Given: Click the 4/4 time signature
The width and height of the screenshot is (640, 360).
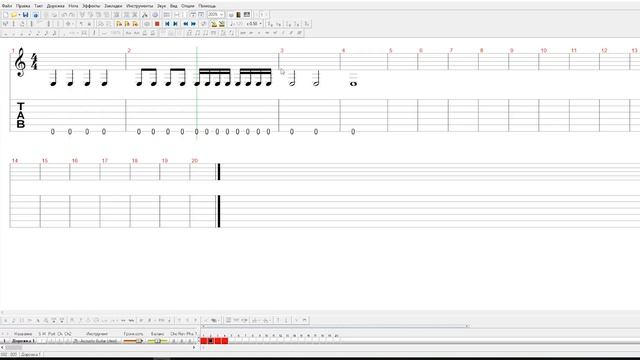Looking at the screenshot, I should 34,62.
